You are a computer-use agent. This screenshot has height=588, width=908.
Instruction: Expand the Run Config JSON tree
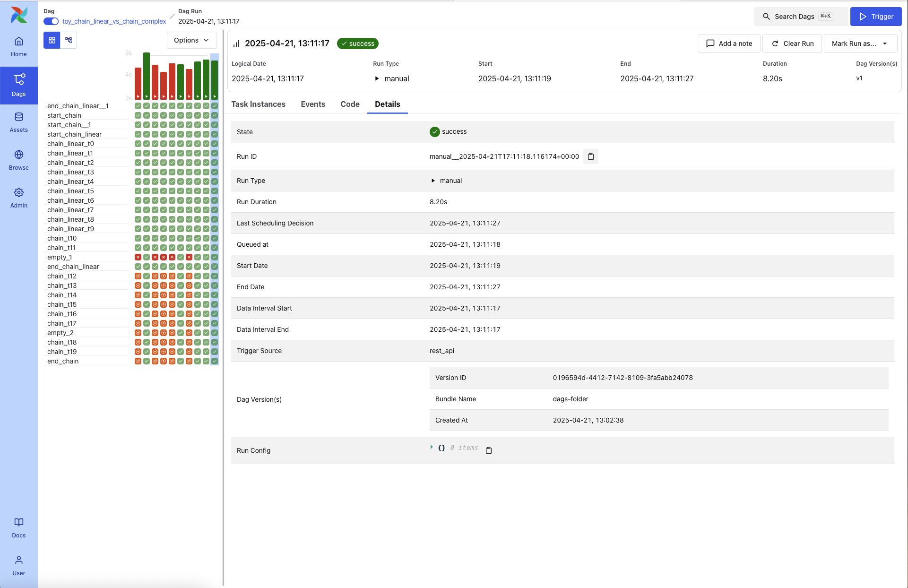click(432, 447)
